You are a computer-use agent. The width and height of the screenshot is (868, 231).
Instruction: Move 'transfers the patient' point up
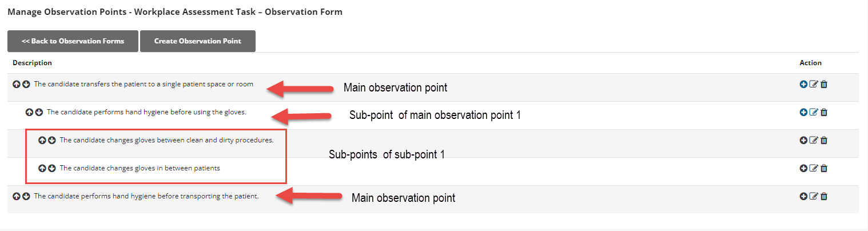click(17, 84)
